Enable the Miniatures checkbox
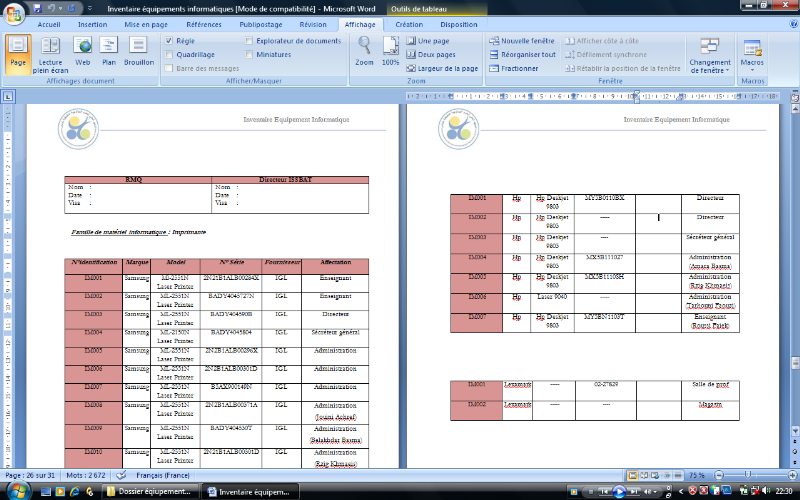 point(249,54)
